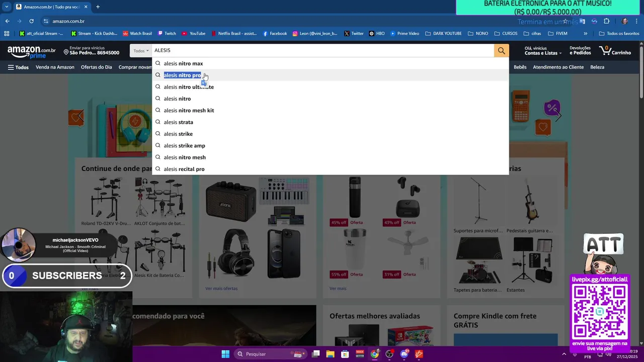
Task: Click the Ver mais ofertas link
Action: [221, 289]
